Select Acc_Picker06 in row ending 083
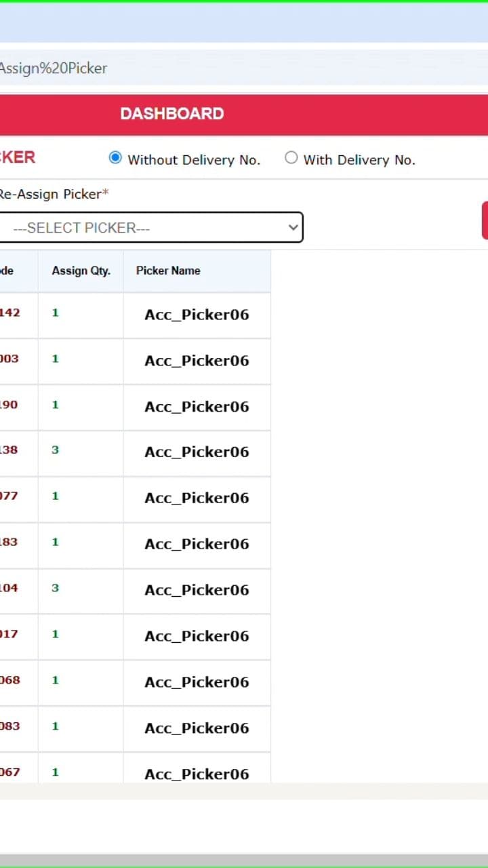The height and width of the screenshot is (868, 488). click(x=197, y=728)
